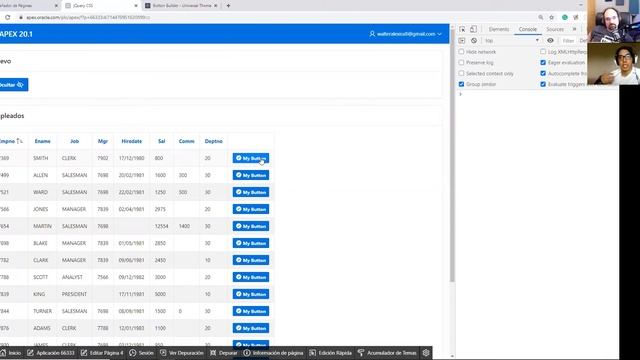Click My Button in ALLEN row
Screen dimensions: 640x360
[251, 175]
